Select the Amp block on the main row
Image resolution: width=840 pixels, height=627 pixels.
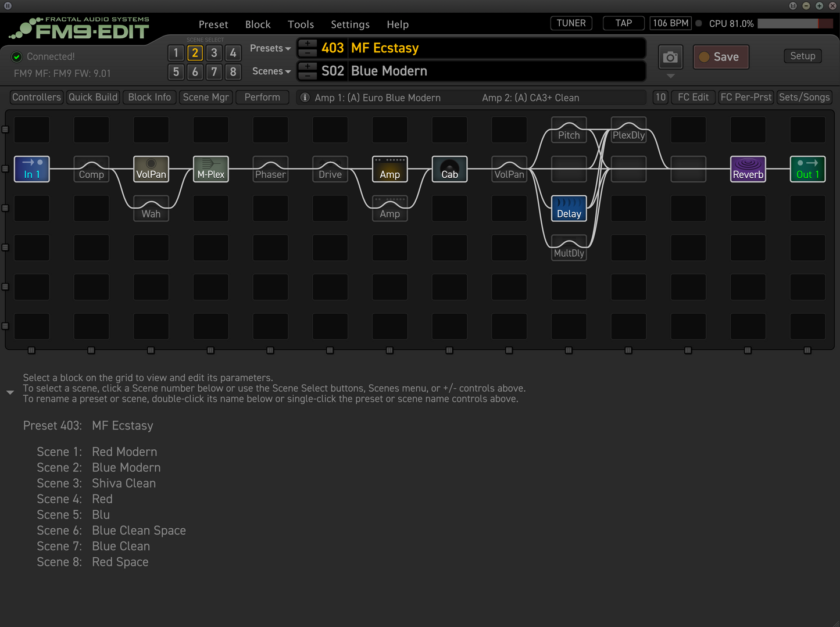click(389, 169)
